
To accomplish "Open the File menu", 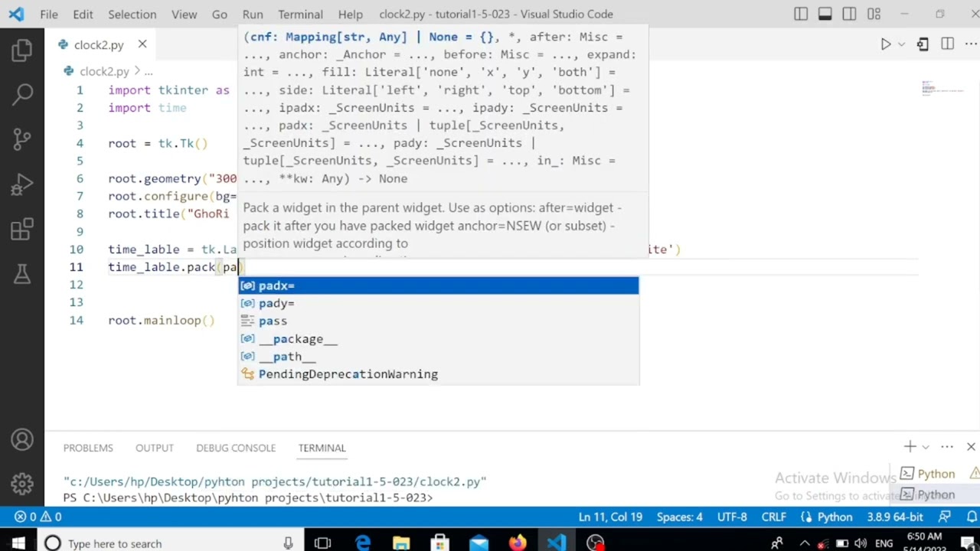I will coord(49,14).
